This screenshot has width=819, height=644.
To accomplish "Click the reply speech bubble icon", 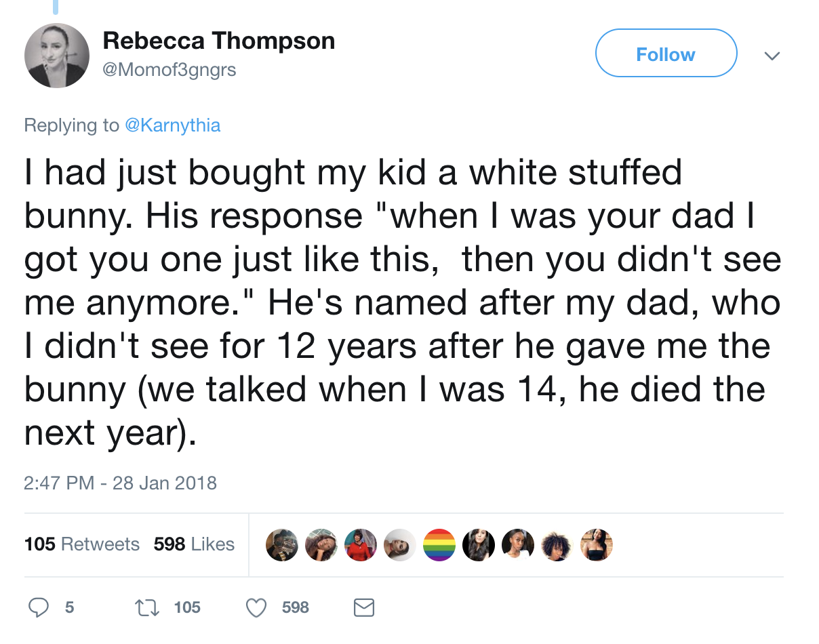I will 37,607.
